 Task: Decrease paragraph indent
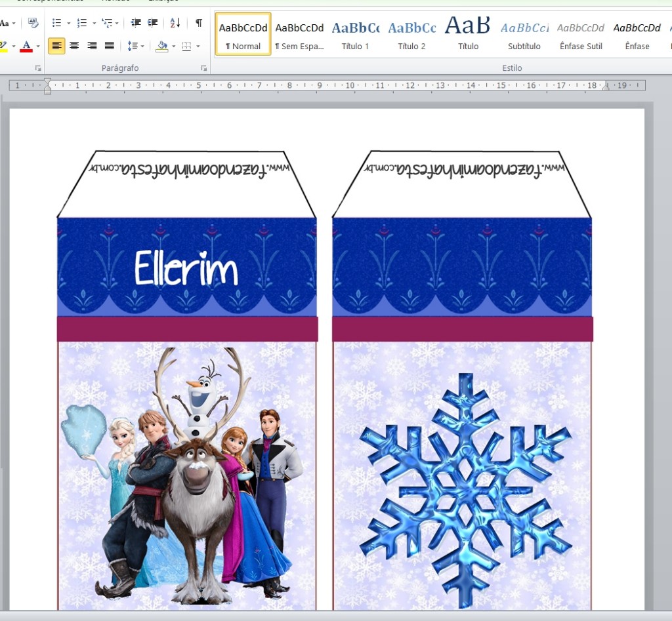pos(136,23)
